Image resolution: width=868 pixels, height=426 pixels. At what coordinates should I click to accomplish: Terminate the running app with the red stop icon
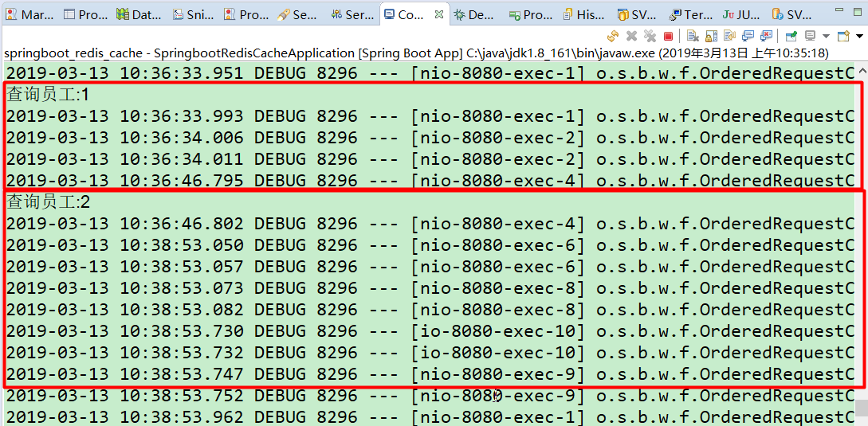coord(668,36)
